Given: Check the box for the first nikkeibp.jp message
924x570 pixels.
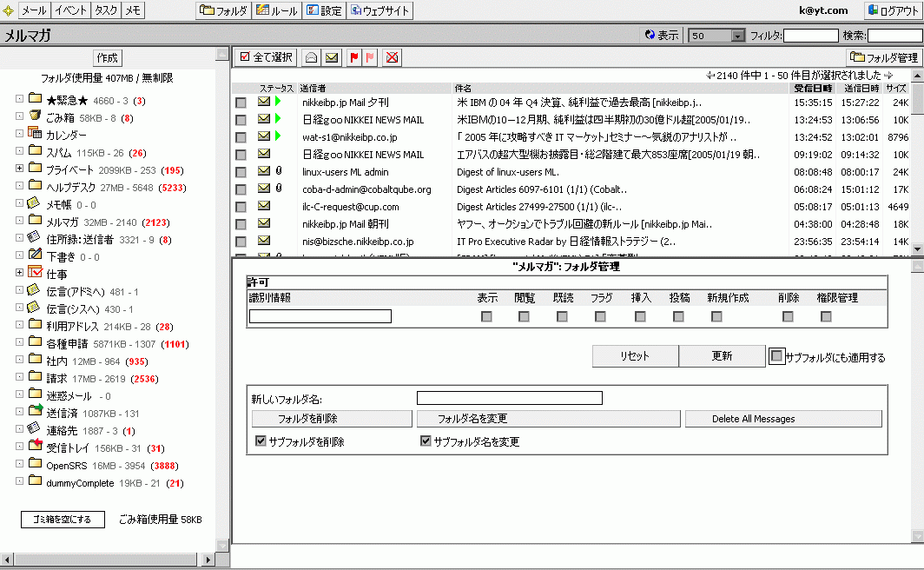Looking at the screenshot, I should point(241,103).
